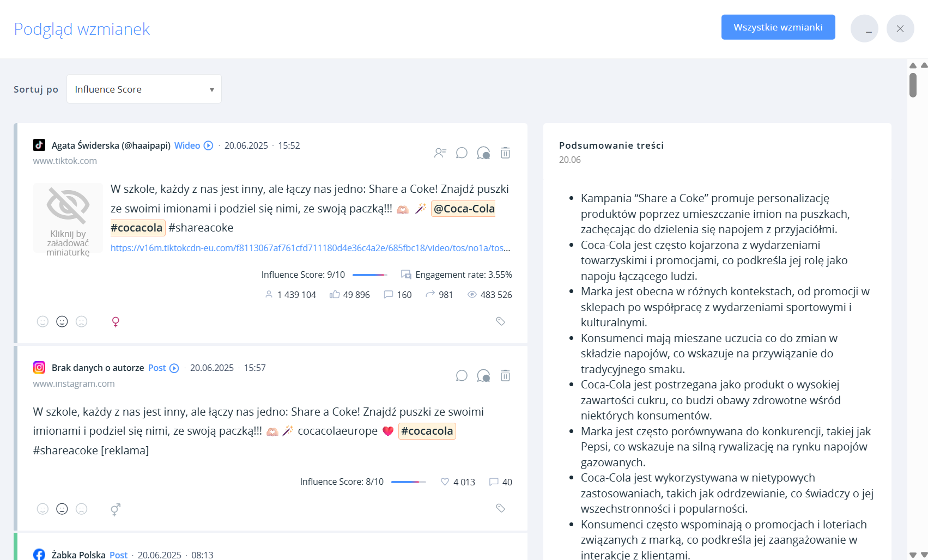Open Wszystkie wzmianki view
Image resolution: width=928 pixels, height=560 pixels.
click(778, 27)
